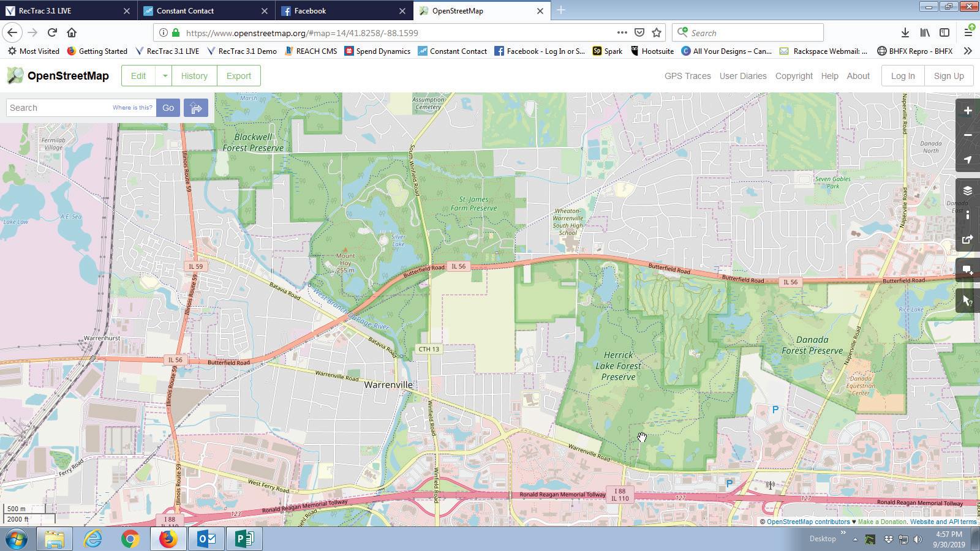Open the OpenStreetMap contributors link
Screen dimensions: 980x551
click(x=808, y=522)
